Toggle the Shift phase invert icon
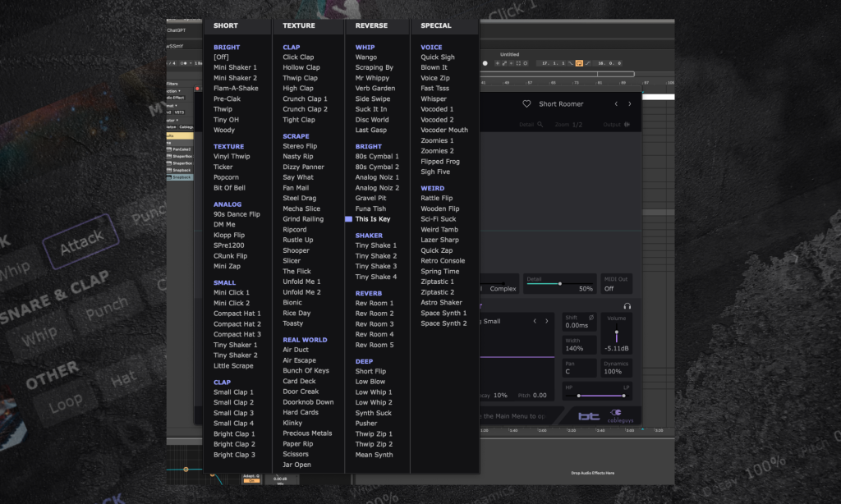Image resolution: width=841 pixels, height=504 pixels. click(x=592, y=317)
